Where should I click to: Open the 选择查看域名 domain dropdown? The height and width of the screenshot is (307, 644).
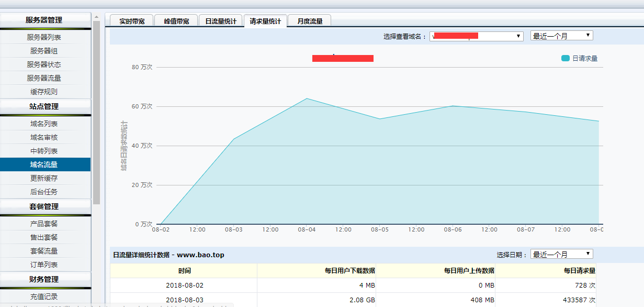(x=476, y=36)
